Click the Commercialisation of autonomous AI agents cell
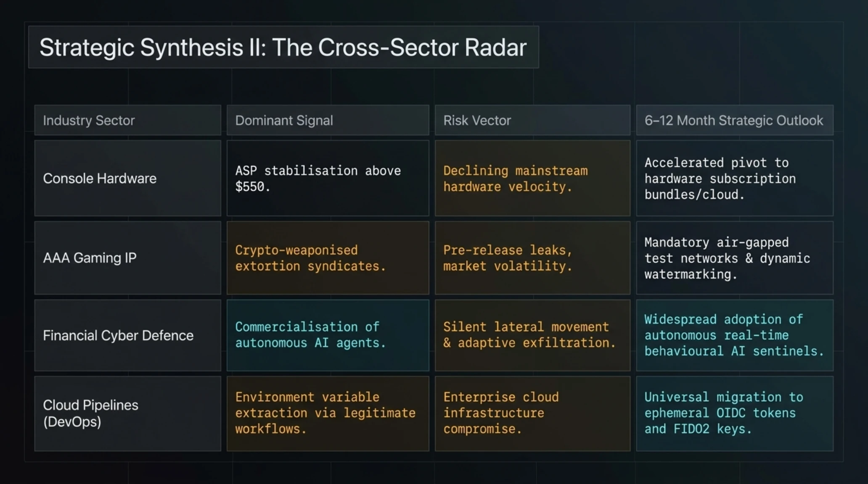The height and width of the screenshot is (484, 868). click(x=328, y=335)
